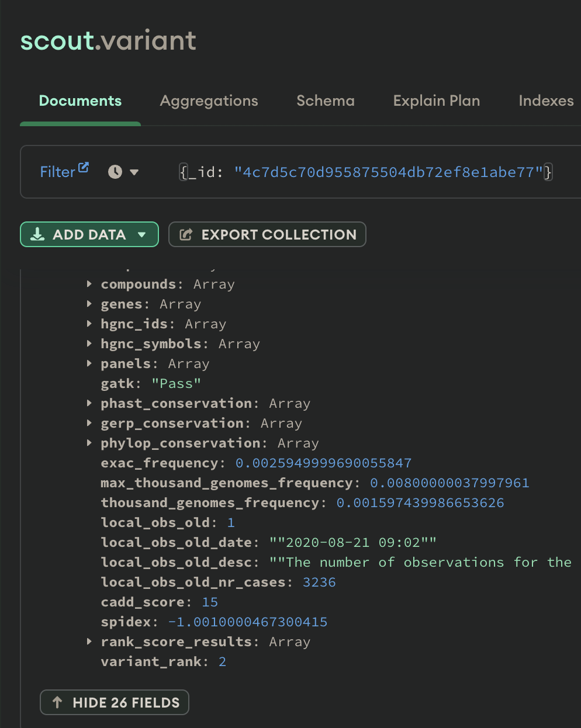Click the EXPORT COLLECTION button
581x728 pixels.
click(x=267, y=234)
